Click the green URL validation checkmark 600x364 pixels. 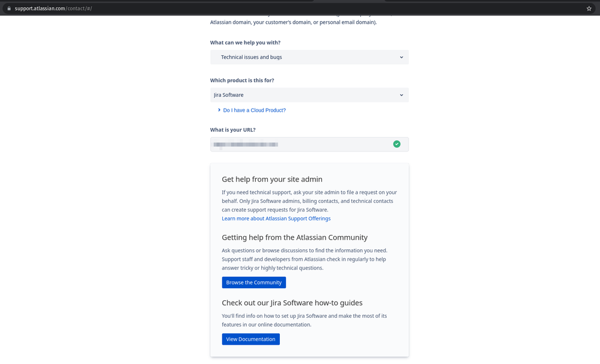tap(397, 144)
